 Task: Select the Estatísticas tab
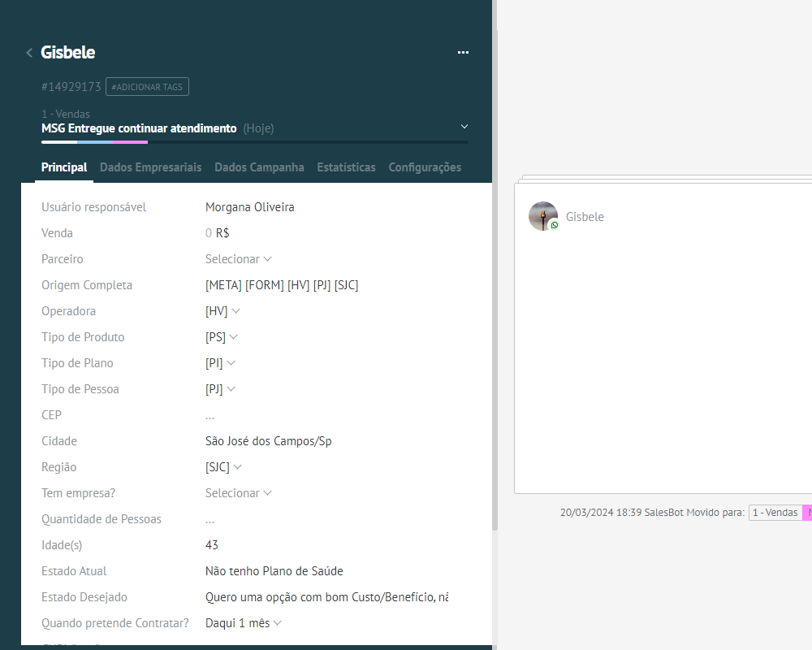click(346, 167)
